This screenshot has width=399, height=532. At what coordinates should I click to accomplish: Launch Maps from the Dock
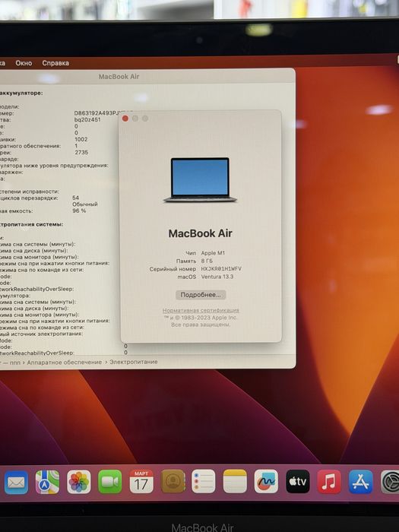(47, 482)
